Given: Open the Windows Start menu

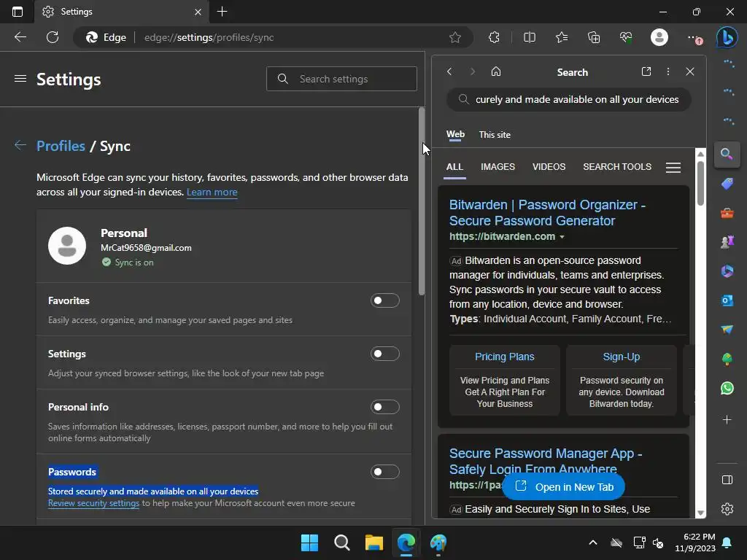Looking at the screenshot, I should pyautogui.click(x=309, y=542).
